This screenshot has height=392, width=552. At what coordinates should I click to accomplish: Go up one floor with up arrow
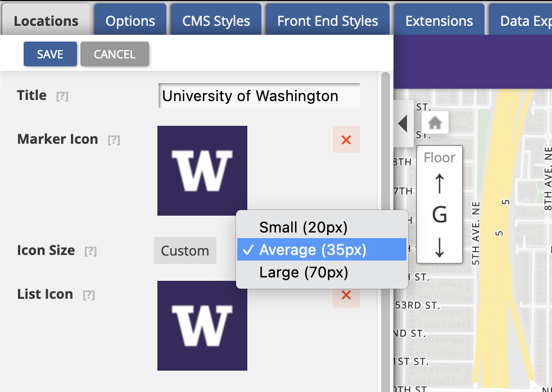pyautogui.click(x=440, y=184)
